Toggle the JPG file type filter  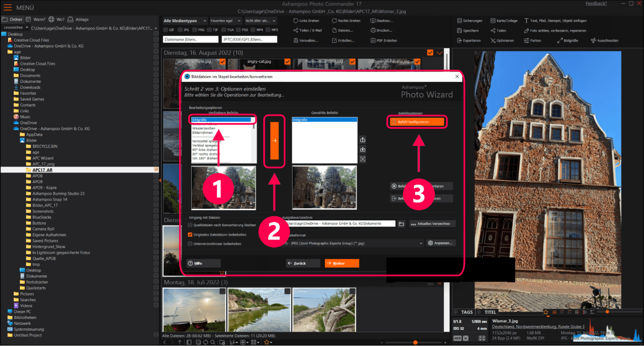[x=181, y=30]
